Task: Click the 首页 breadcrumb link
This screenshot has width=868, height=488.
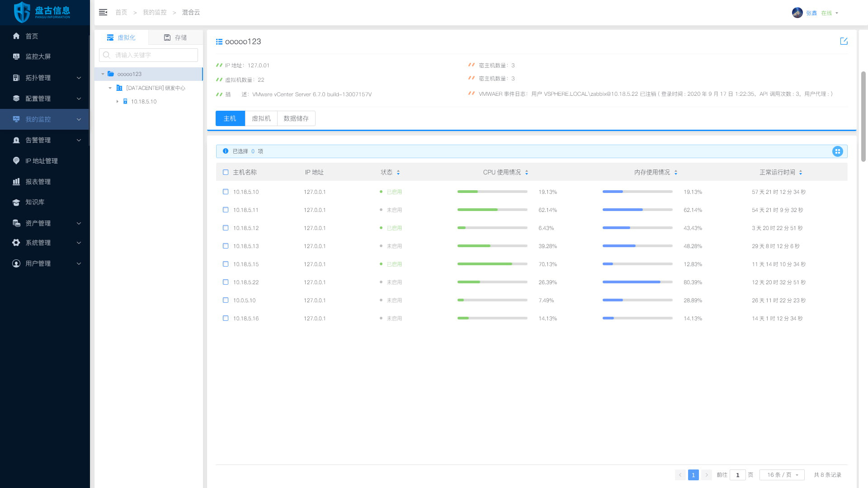Action: click(x=121, y=12)
